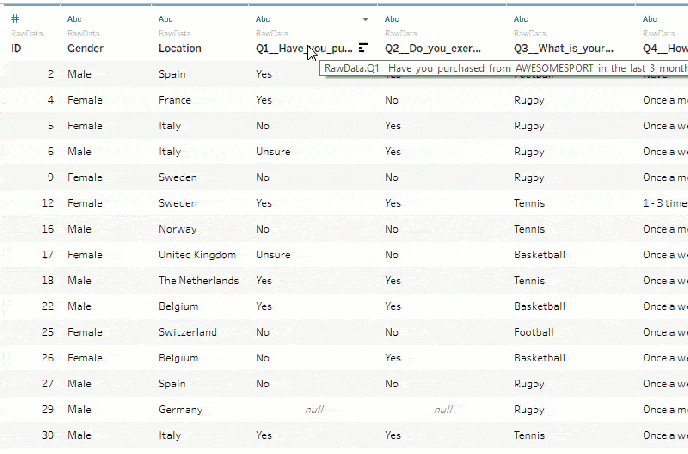This screenshot has height=454, width=688.
Task: Click the 'Switzerland' location cell
Action: pyautogui.click(x=187, y=332)
